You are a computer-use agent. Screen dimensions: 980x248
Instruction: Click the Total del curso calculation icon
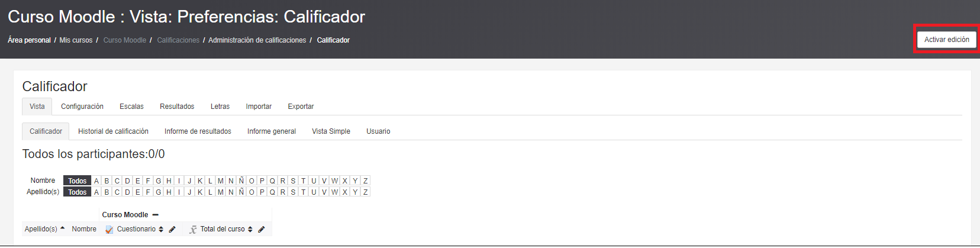(193, 230)
